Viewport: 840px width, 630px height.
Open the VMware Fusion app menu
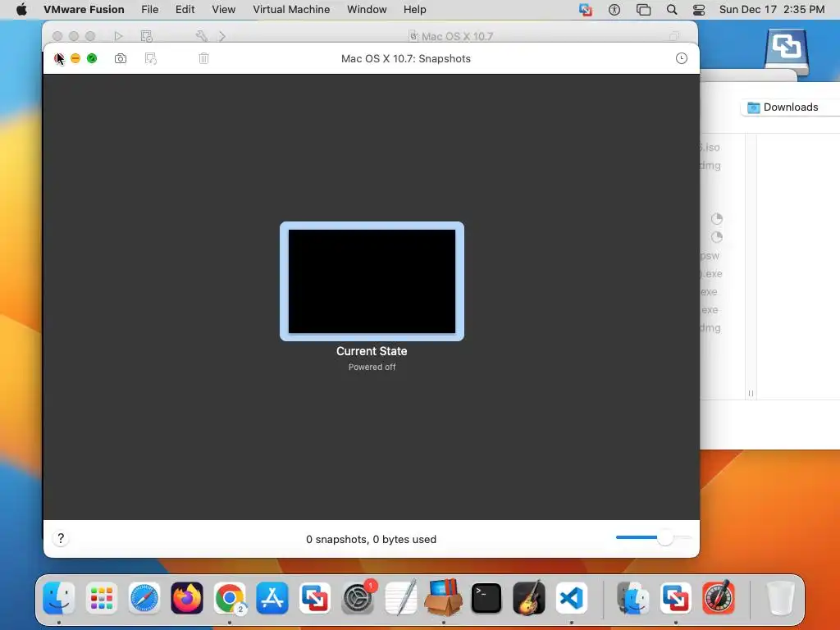pyautogui.click(x=84, y=10)
